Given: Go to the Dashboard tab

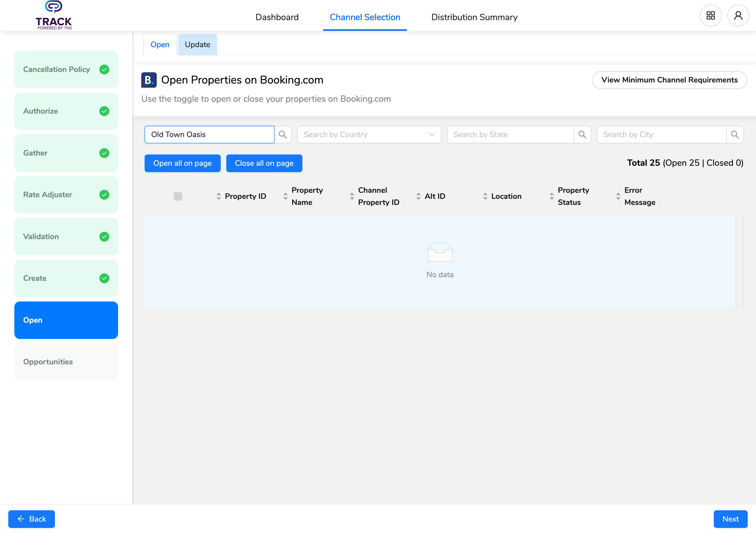Looking at the screenshot, I should point(277,17).
